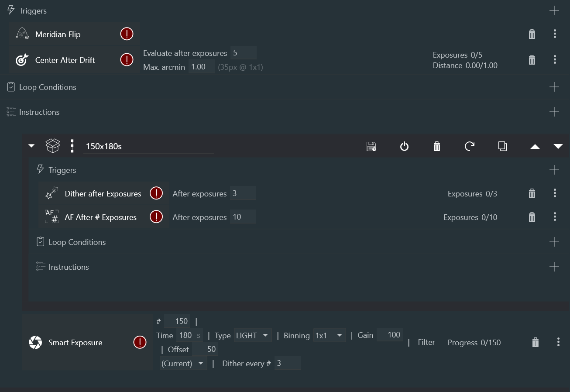
Task: Move the 150x180s block up
Action: click(x=535, y=147)
